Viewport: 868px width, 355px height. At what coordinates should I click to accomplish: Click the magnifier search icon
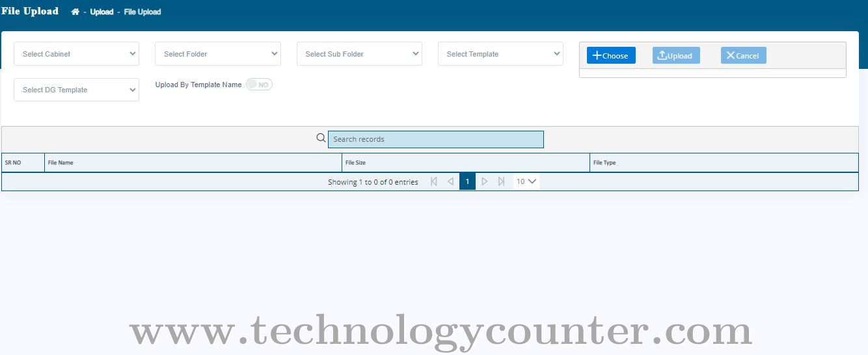321,138
